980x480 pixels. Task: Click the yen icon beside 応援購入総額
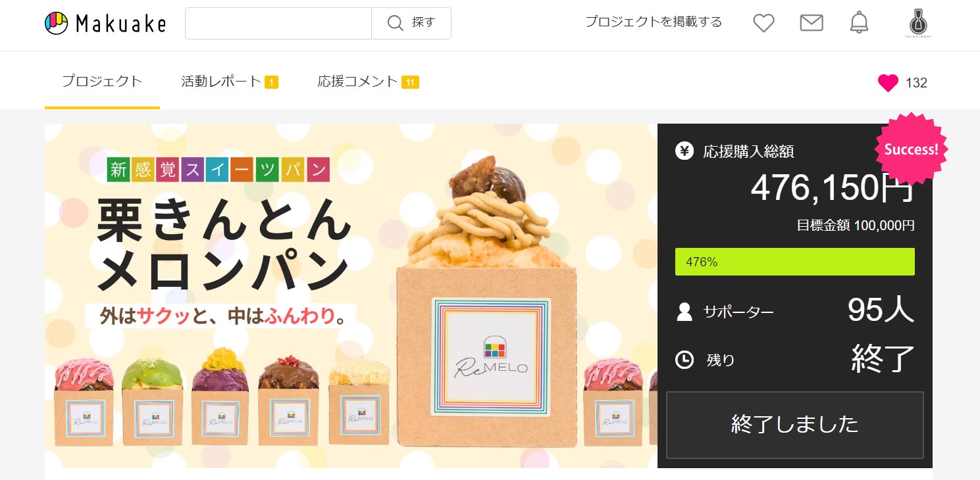coord(684,151)
